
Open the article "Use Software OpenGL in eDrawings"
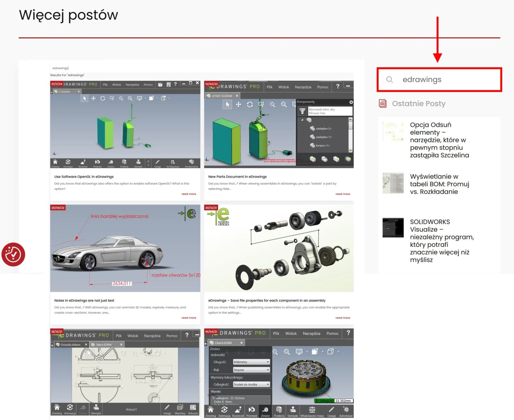pyautogui.click(x=84, y=177)
